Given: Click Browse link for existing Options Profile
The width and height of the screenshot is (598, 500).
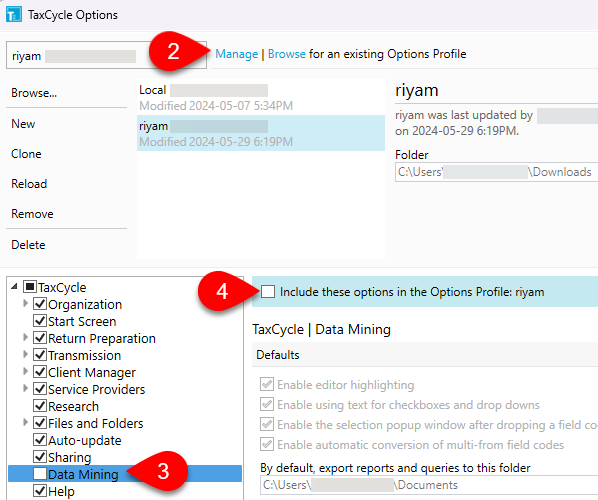Looking at the screenshot, I should coord(286,54).
